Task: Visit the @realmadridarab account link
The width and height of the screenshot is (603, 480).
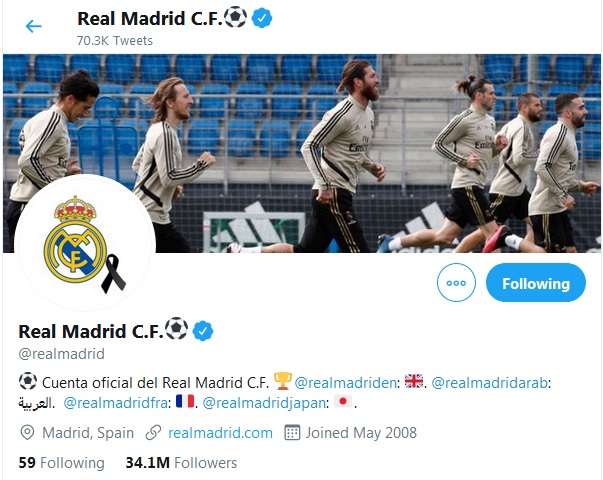Action: click(489, 383)
